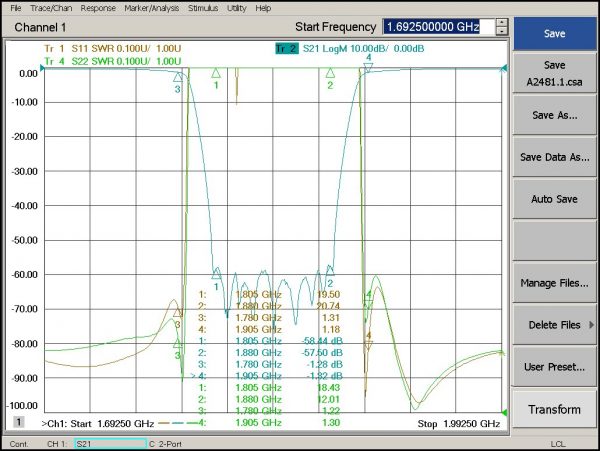Click the LCL status indicator
The width and height of the screenshot is (600, 451).
pyautogui.click(x=558, y=444)
